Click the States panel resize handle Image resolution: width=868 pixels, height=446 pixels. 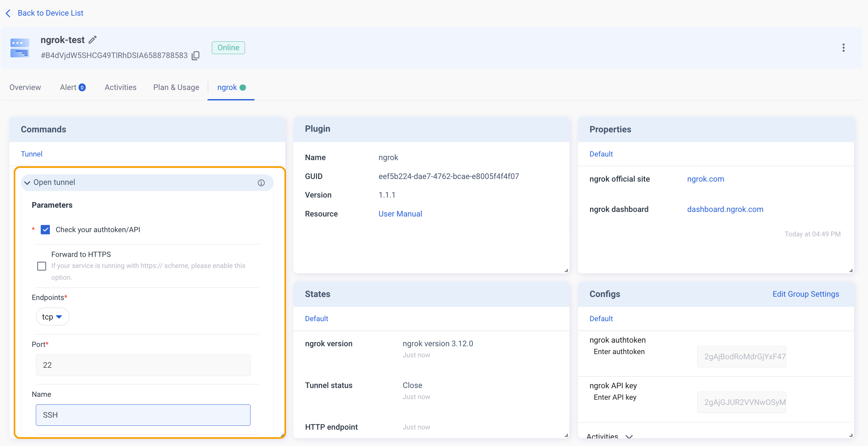click(x=566, y=435)
